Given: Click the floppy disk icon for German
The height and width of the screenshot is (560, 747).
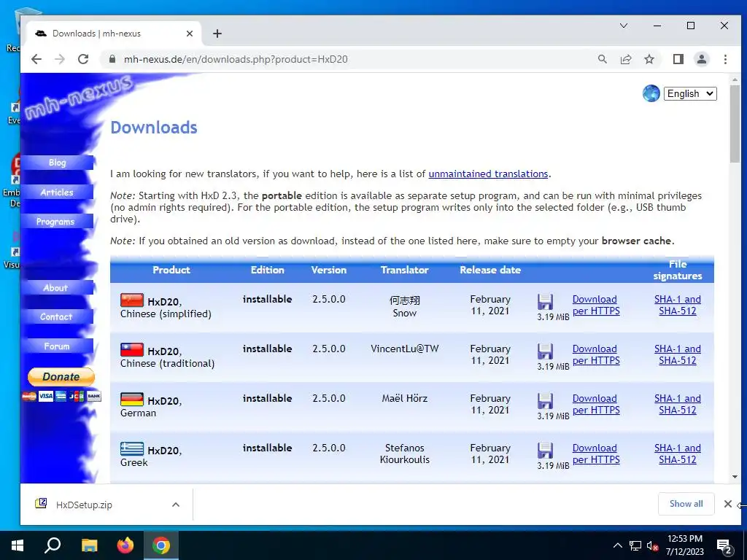Looking at the screenshot, I should coord(545,401).
